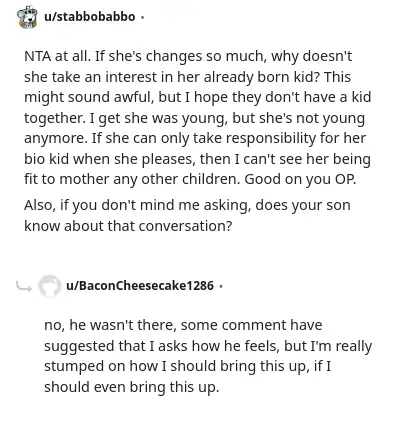This screenshot has height=422, width=400.
Task: Click the reply thread arrow icon
Action: (x=24, y=286)
